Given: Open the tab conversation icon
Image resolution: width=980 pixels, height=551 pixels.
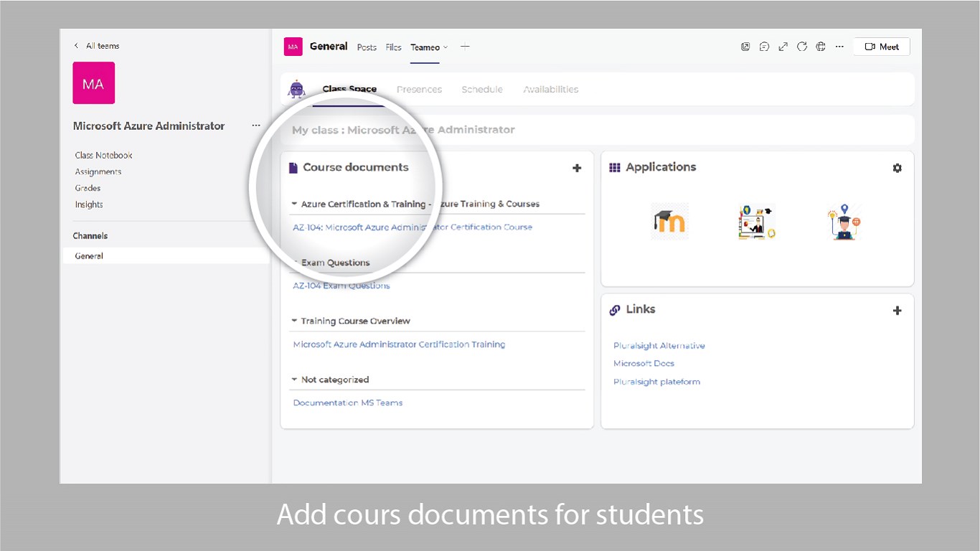Looking at the screenshot, I should tap(764, 47).
